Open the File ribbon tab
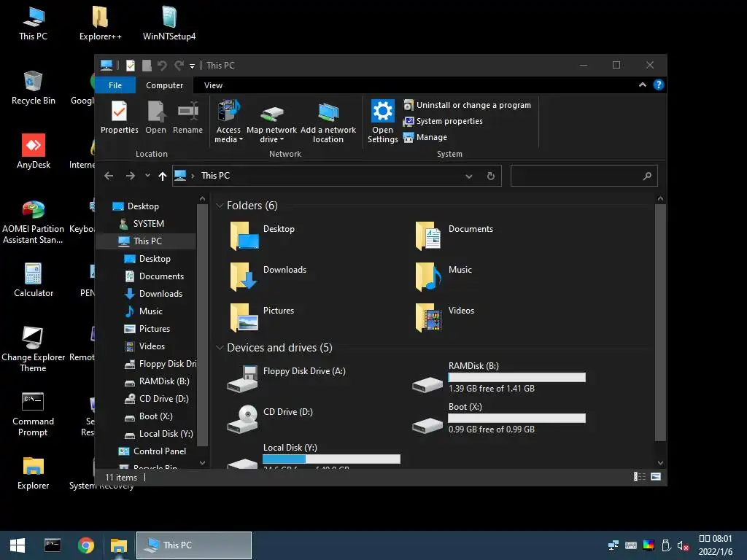This screenshot has height=560, width=747. tap(115, 85)
